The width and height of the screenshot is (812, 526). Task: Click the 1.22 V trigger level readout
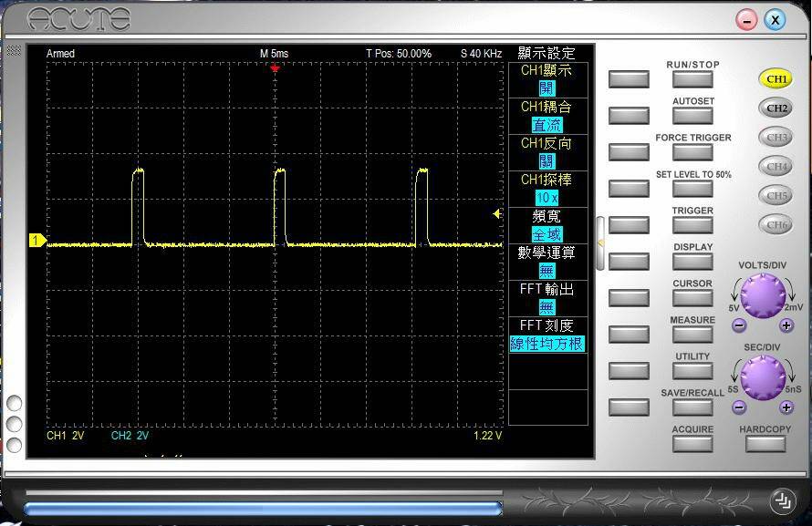coord(488,436)
